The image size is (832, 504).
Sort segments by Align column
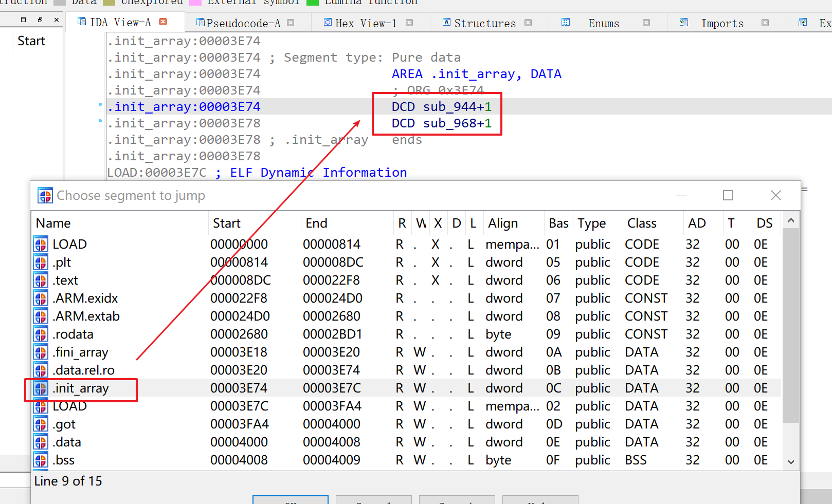[x=513, y=223]
